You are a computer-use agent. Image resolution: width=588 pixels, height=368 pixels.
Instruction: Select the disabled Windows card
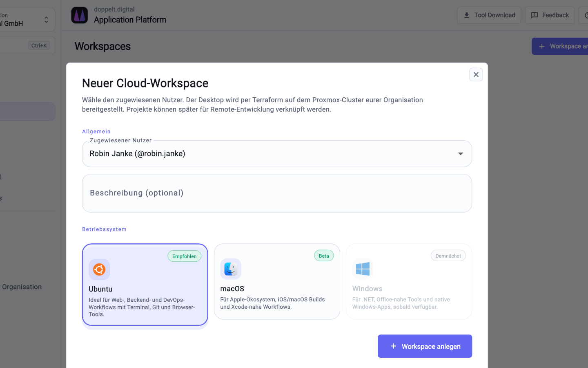pyautogui.click(x=409, y=281)
